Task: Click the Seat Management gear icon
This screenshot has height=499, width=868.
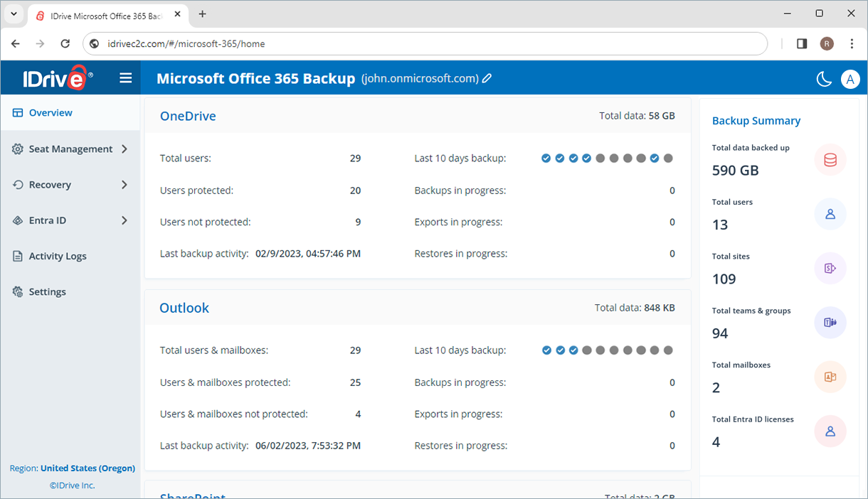Action: pyautogui.click(x=18, y=149)
